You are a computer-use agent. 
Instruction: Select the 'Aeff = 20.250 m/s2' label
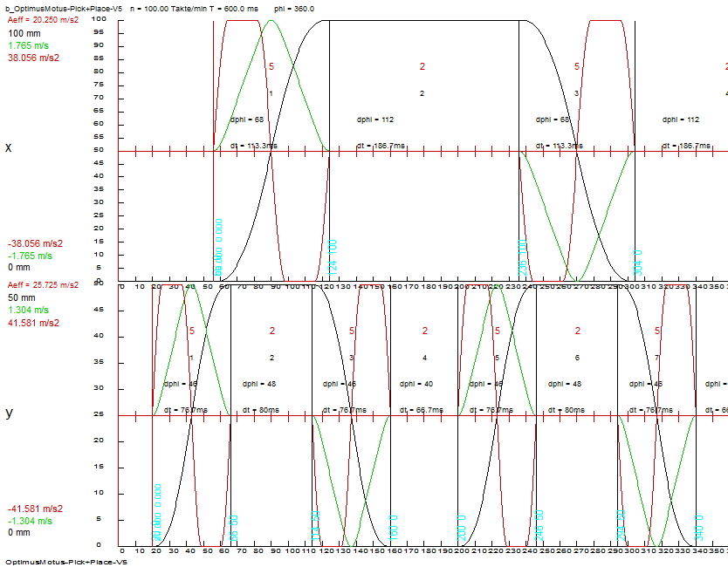(x=43, y=18)
